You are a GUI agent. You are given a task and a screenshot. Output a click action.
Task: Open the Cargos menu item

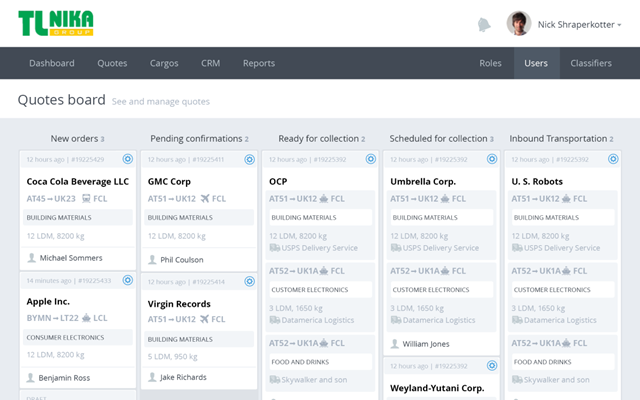click(164, 63)
